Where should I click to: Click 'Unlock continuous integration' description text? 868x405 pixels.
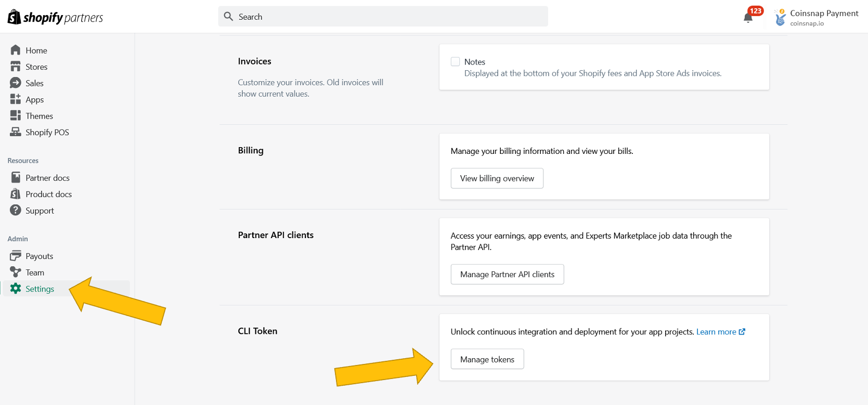(573, 332)
